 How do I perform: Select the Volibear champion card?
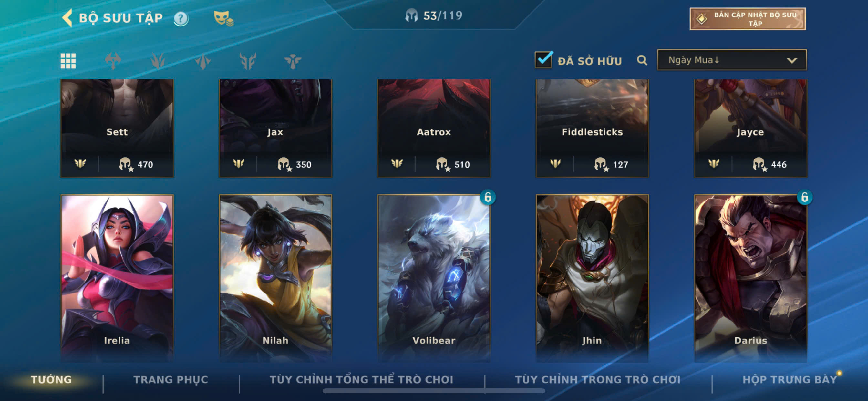(434, 278)
